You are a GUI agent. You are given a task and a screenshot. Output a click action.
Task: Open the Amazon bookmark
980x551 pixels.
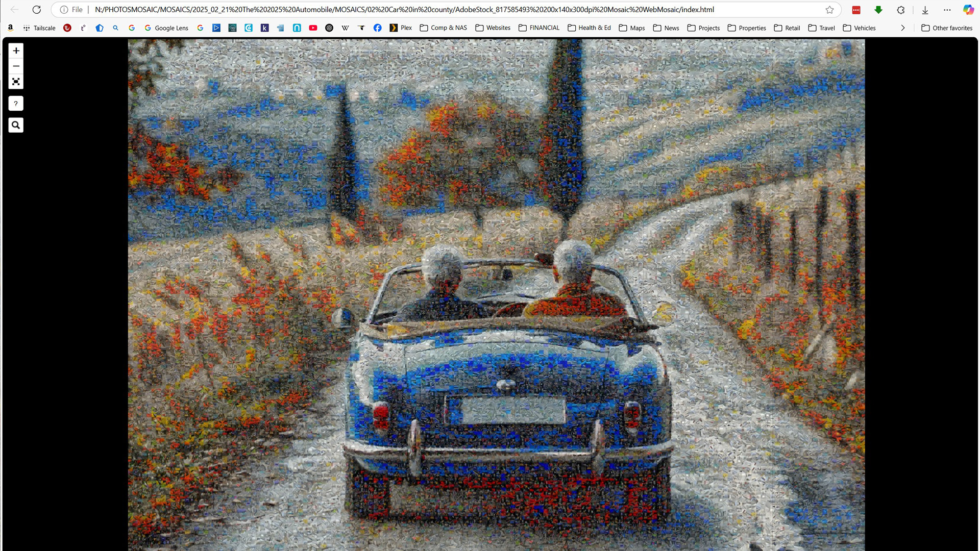(10, 28)
